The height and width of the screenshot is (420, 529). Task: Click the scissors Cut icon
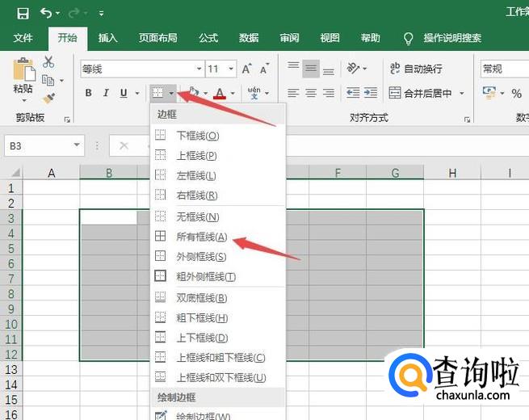point(48,62)
